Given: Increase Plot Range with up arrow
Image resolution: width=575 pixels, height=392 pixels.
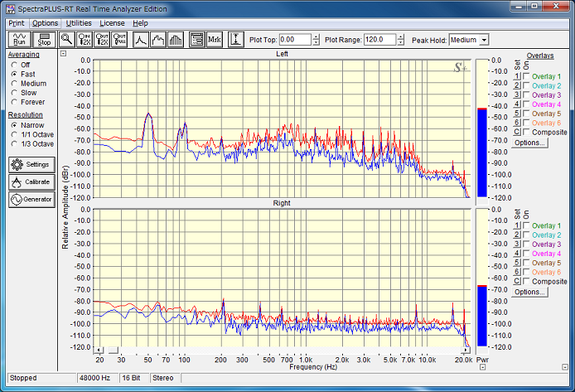Looking at the screenshot, I should click(401, 37).
